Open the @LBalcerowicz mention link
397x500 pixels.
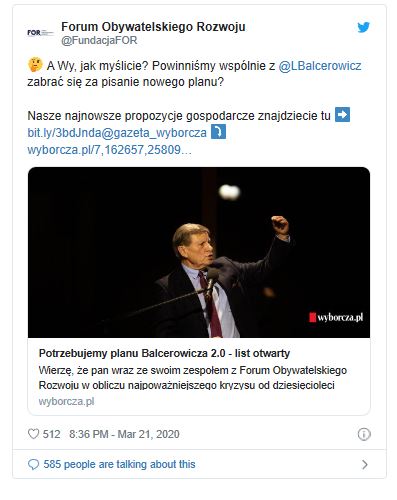(320, 66)
